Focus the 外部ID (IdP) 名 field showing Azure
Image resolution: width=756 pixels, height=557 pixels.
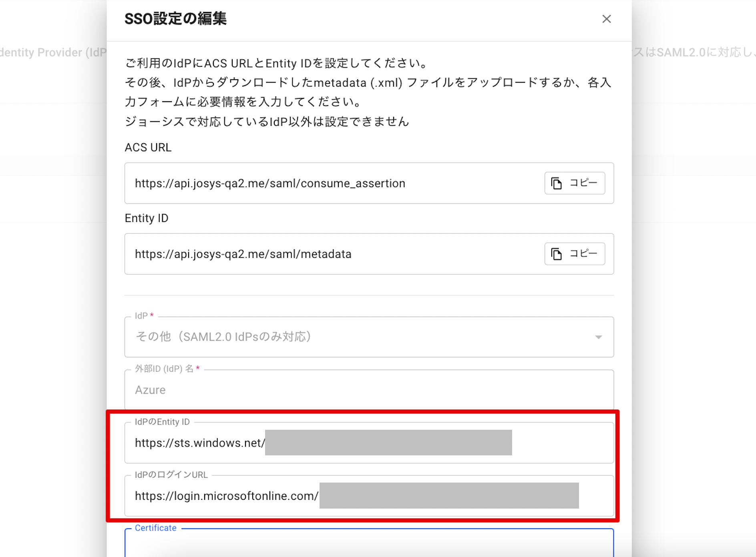coord(369,390)
